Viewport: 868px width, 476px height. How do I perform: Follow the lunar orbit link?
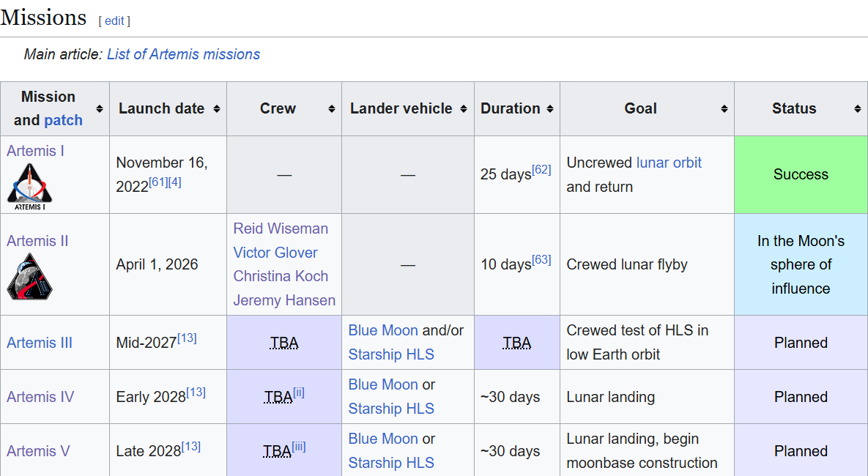[669, 163]
